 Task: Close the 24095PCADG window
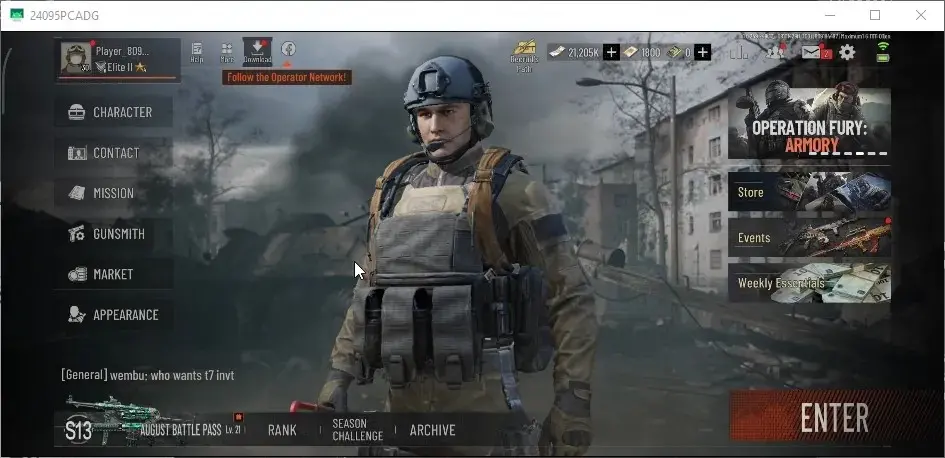click(x=921, y=15)
